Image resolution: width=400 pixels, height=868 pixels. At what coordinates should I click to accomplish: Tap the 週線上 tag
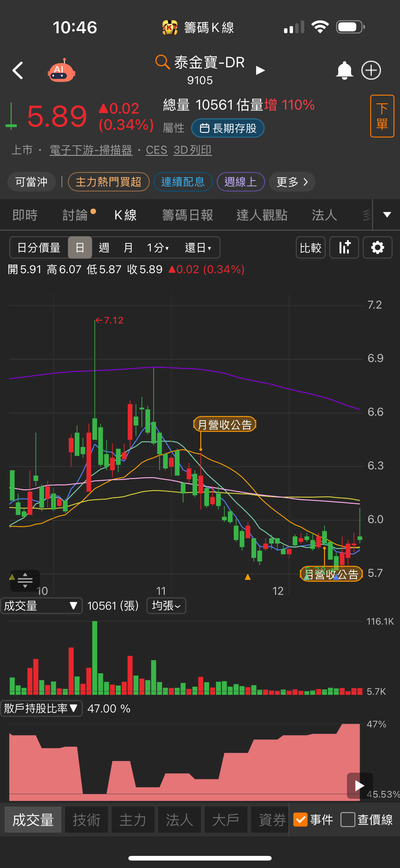(241, 182)
